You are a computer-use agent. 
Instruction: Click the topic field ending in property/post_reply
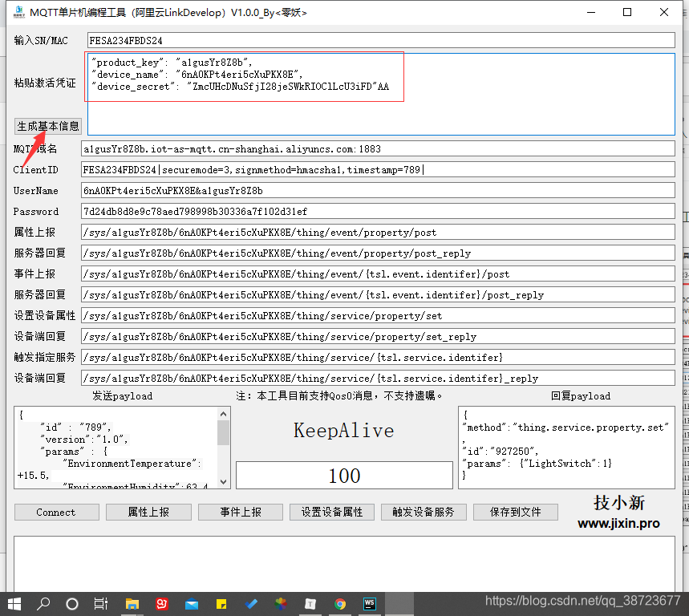pos(378,253)
